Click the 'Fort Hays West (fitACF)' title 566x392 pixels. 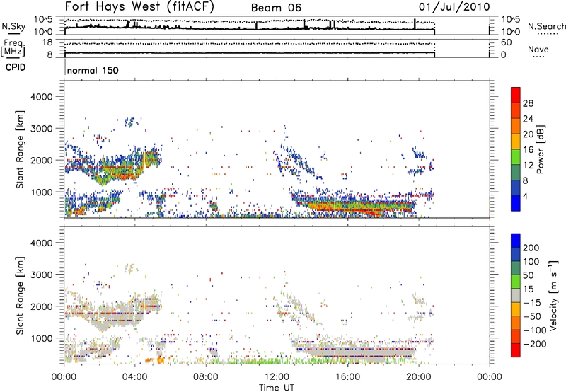[x=139, y=6]
